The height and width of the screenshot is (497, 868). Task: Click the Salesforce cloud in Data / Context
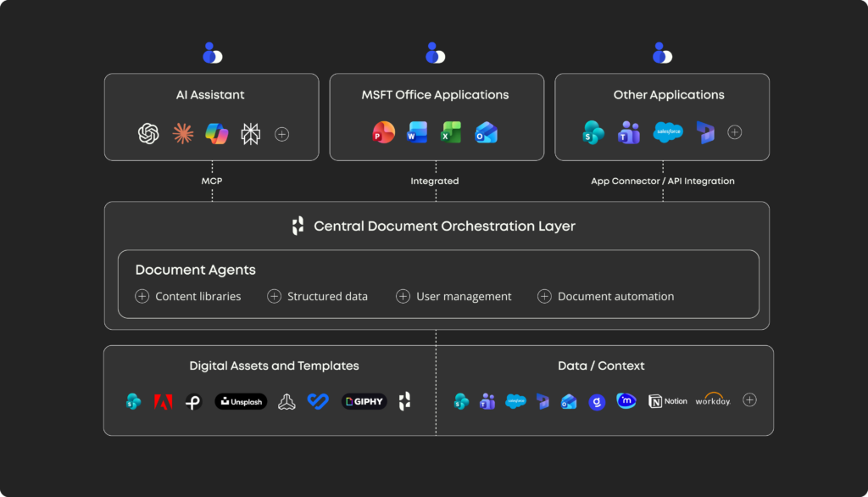click(x=515, y=400)
